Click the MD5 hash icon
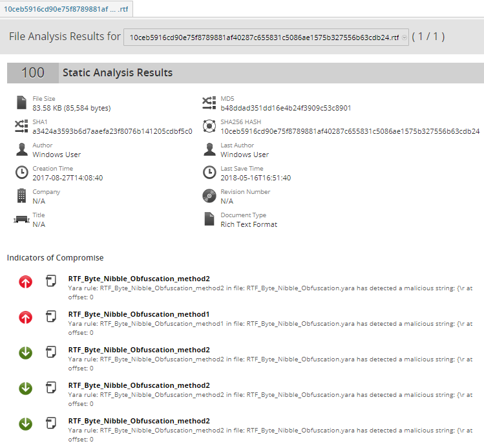Image resolution: width=484 pixels, height=448 pixels. (209, 103)
